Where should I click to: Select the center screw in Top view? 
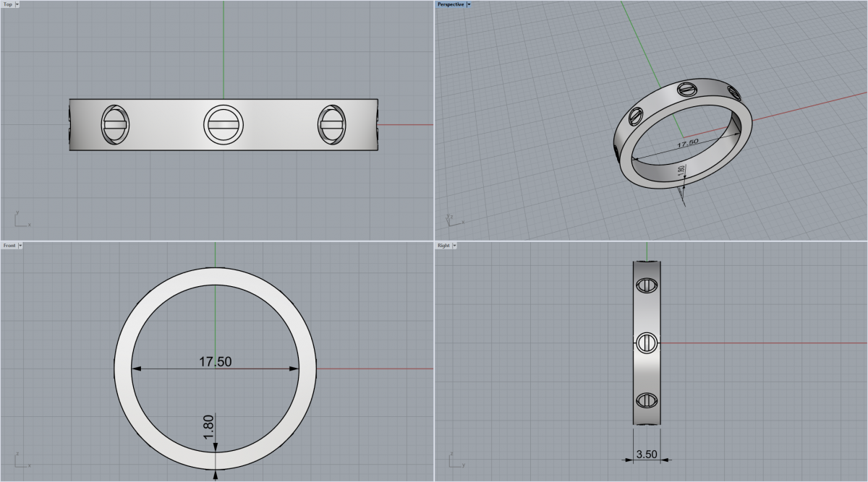pyautogui.click(x=223, y=124)
